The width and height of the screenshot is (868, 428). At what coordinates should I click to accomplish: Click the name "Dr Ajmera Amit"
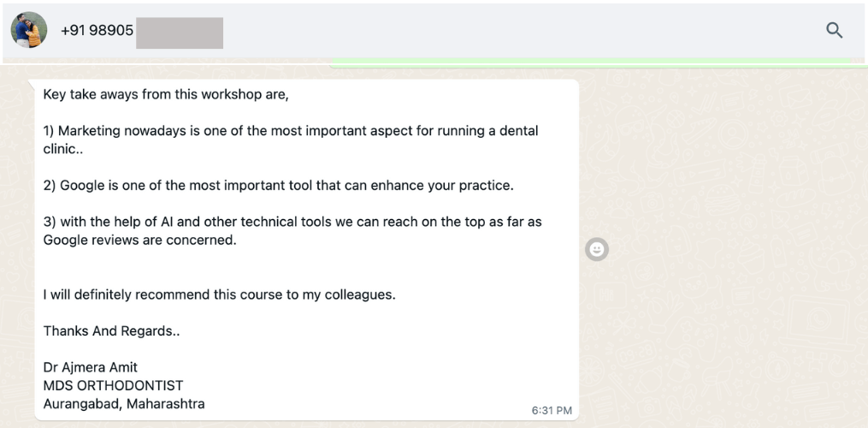pos(91,367)
